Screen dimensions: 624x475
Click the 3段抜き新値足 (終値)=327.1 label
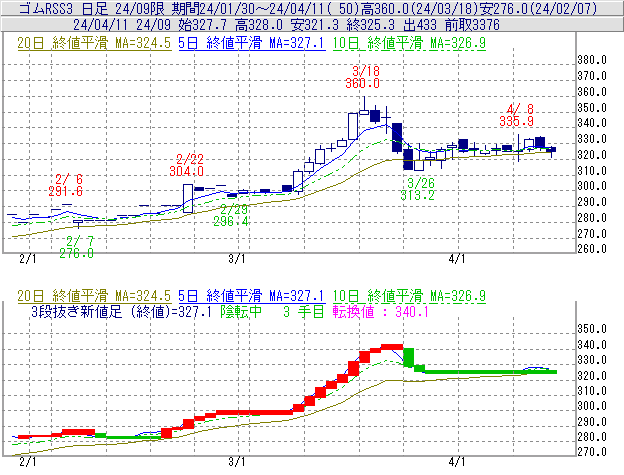click(x=121, y=311)
